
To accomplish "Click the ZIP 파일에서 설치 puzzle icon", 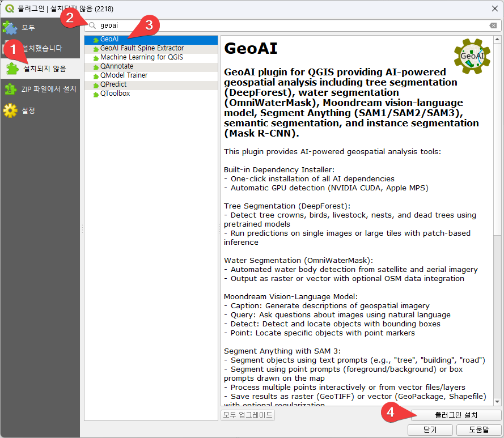I will click(10, 90).
